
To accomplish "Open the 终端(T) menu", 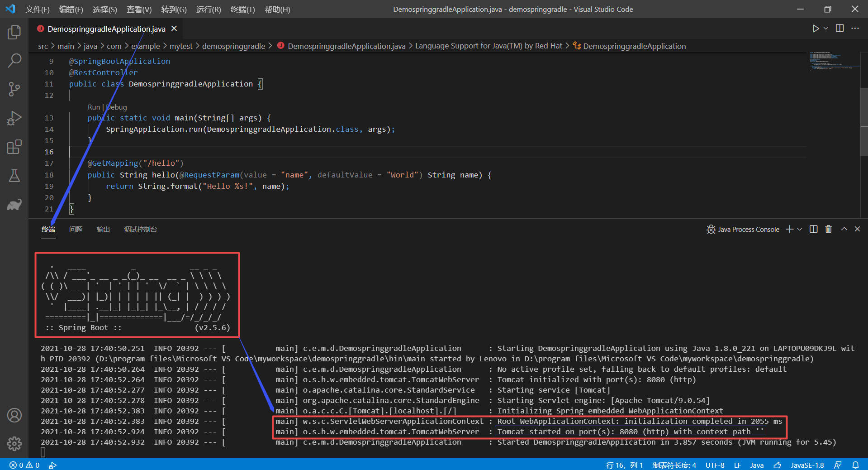I will 243,10.
